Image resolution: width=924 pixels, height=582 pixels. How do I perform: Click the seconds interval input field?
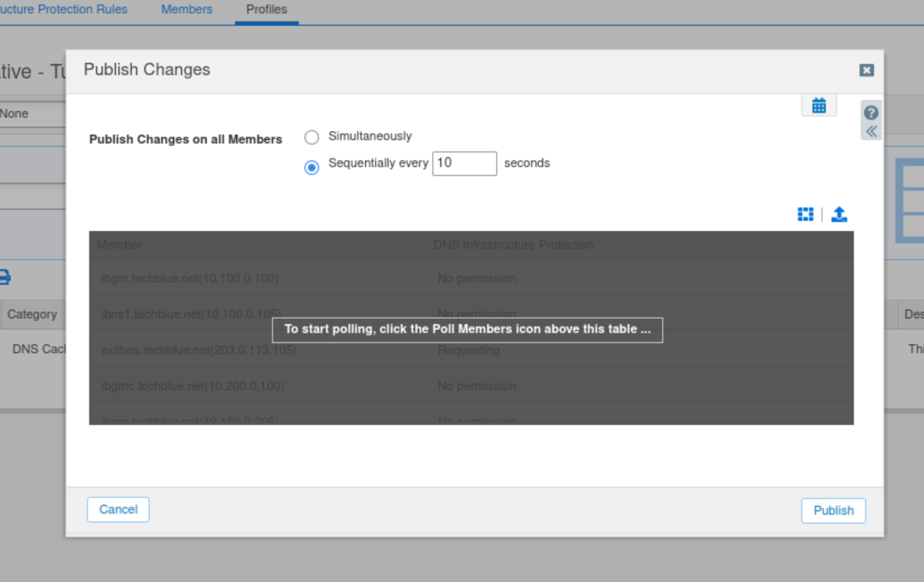464,163
